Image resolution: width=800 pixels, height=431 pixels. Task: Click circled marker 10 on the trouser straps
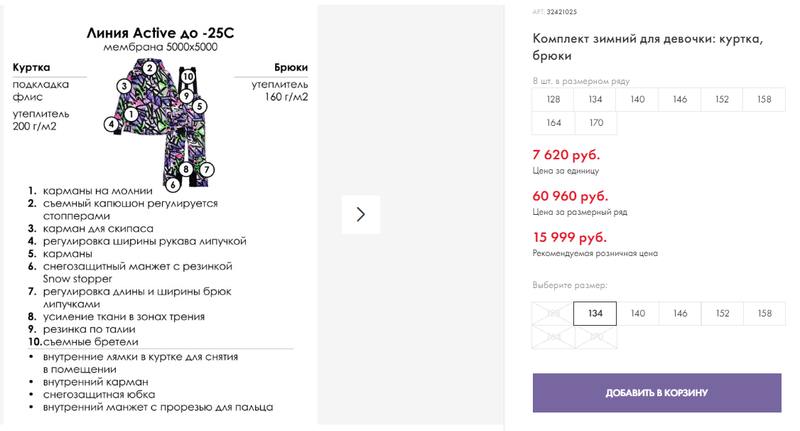(x=188, y=77)
